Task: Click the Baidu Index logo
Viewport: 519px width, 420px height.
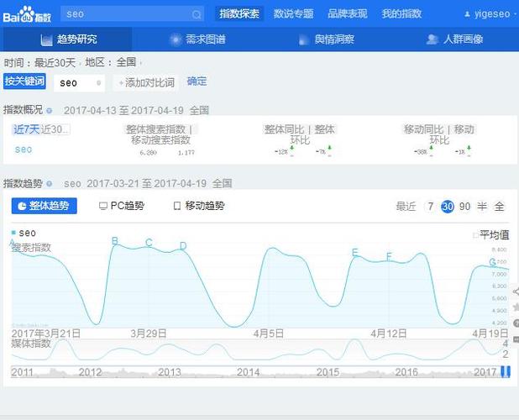Action: pos(27,14)
